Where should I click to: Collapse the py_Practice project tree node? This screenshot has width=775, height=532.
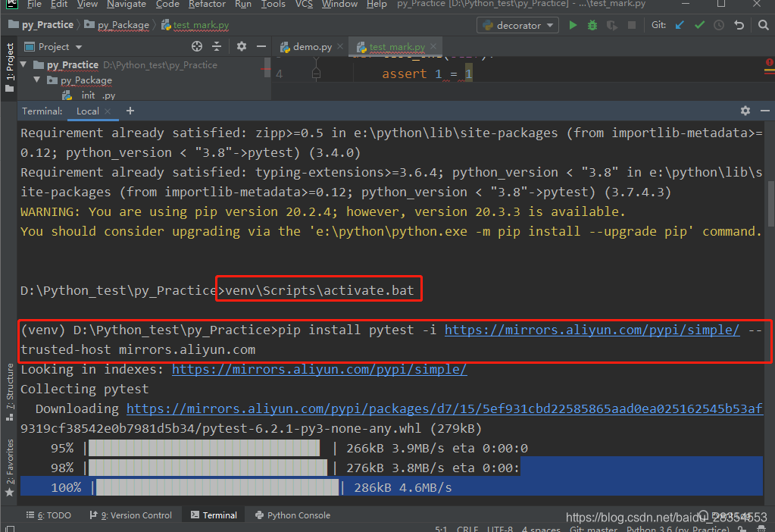click(23, 64)
